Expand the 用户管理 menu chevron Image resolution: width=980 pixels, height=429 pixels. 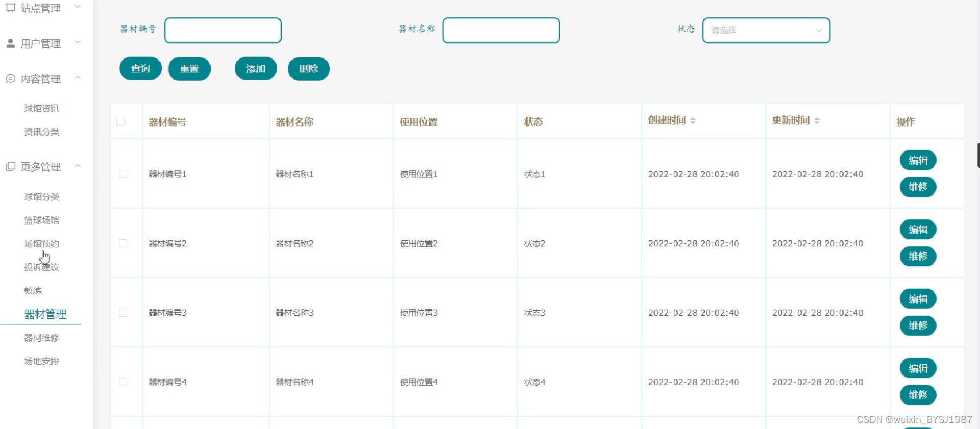(x=78, y=42)
